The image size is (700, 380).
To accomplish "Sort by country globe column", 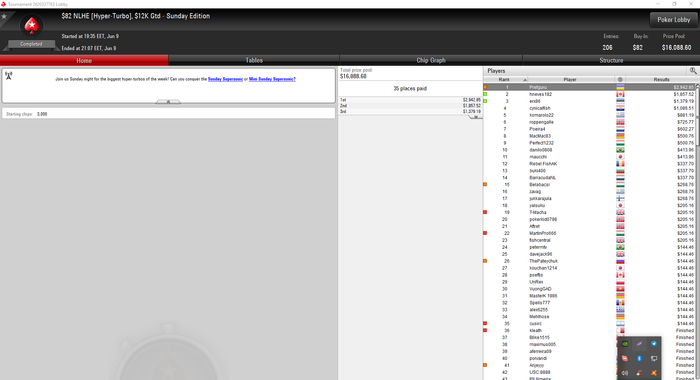I will click(620, 79).
